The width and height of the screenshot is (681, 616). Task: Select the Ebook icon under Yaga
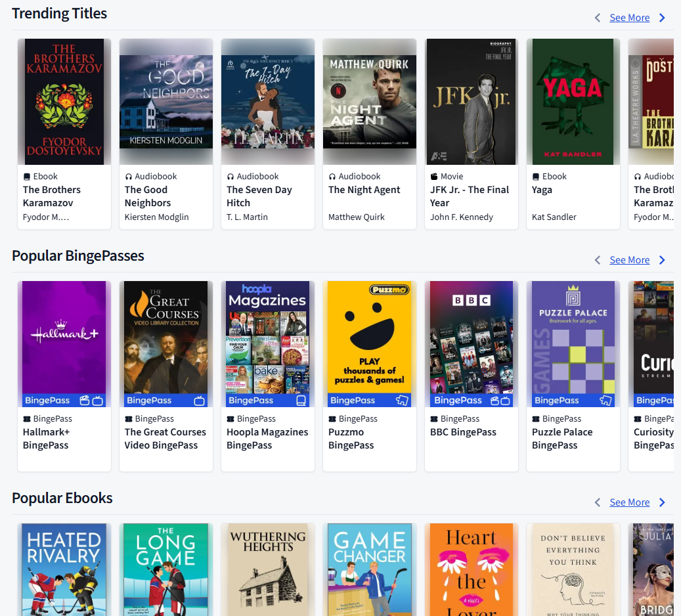536,176
